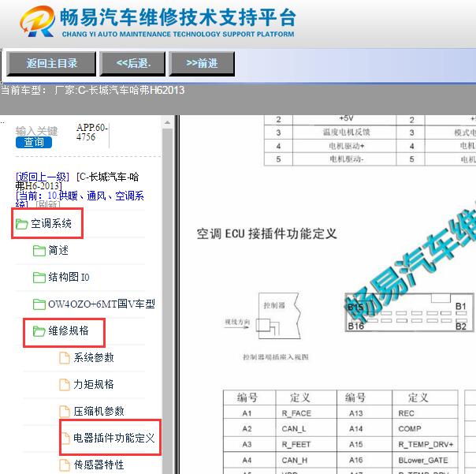
Task: Expand the 结构图 I0 tree item
Action: pyautogui.click(x=69, y=277)
